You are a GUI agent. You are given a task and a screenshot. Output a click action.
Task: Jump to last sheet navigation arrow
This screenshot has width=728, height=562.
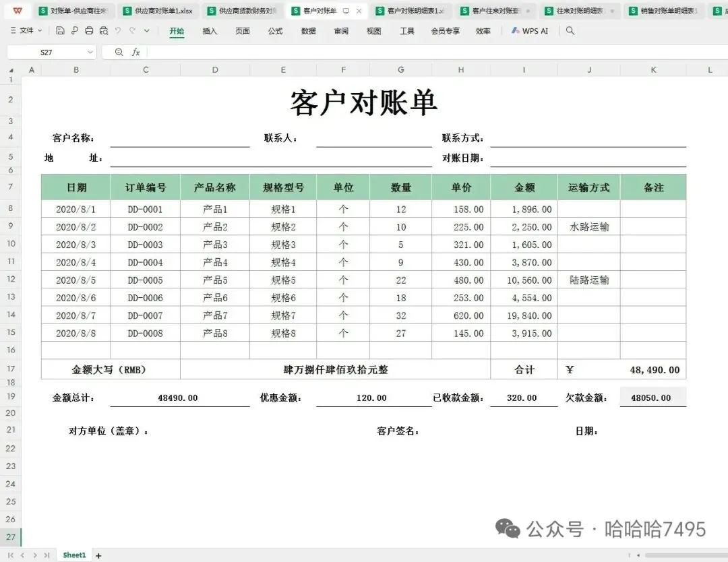[47, 555]
